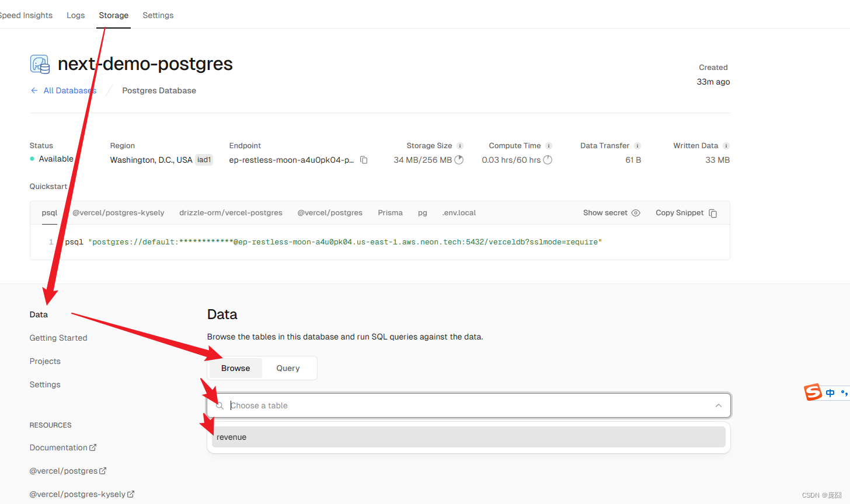Switch to Browse mode
This screenshot has width=850, height=504.
236,368
